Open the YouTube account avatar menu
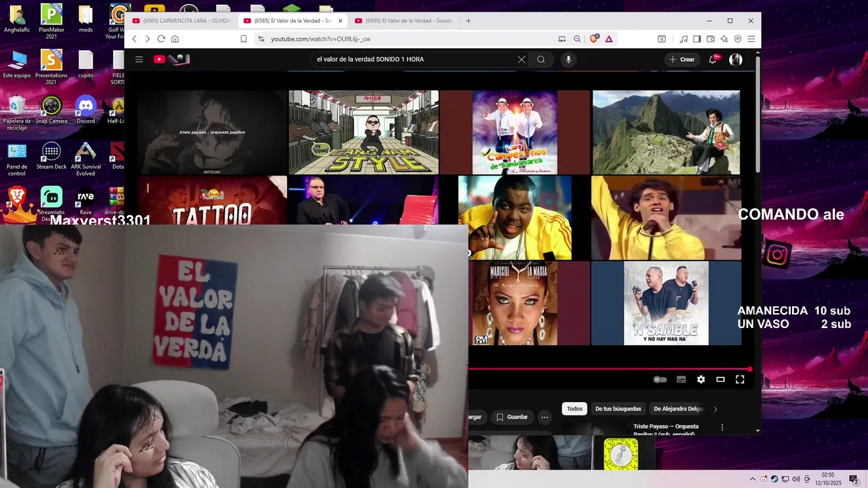The image size is (868, 488). 736,60
